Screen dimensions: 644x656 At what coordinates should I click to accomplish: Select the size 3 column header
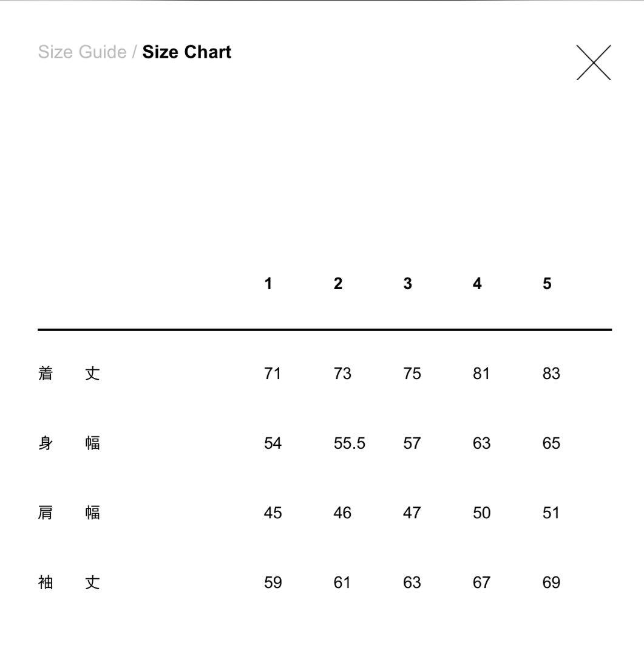(407, 284)
